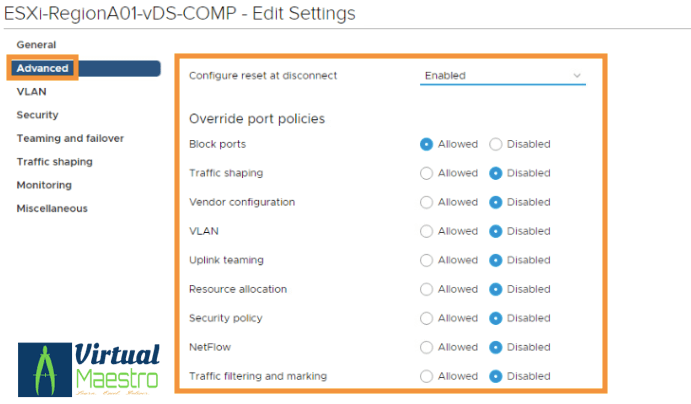Viewport: 691px width, 404px height.
Task: Open the Monitoring tab
Action: click(x=44, y=185)
